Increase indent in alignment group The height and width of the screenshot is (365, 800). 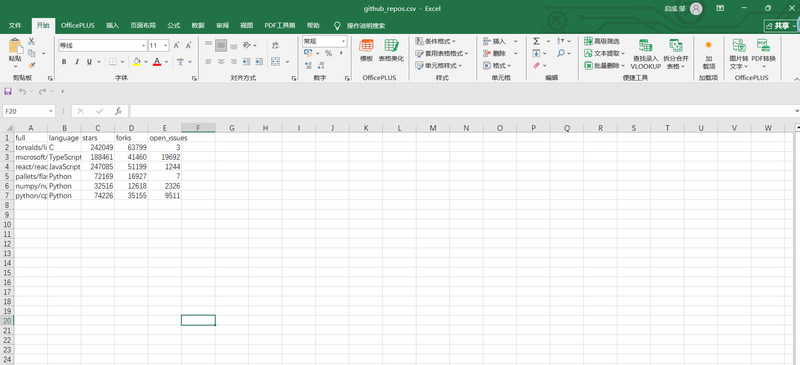258,62
